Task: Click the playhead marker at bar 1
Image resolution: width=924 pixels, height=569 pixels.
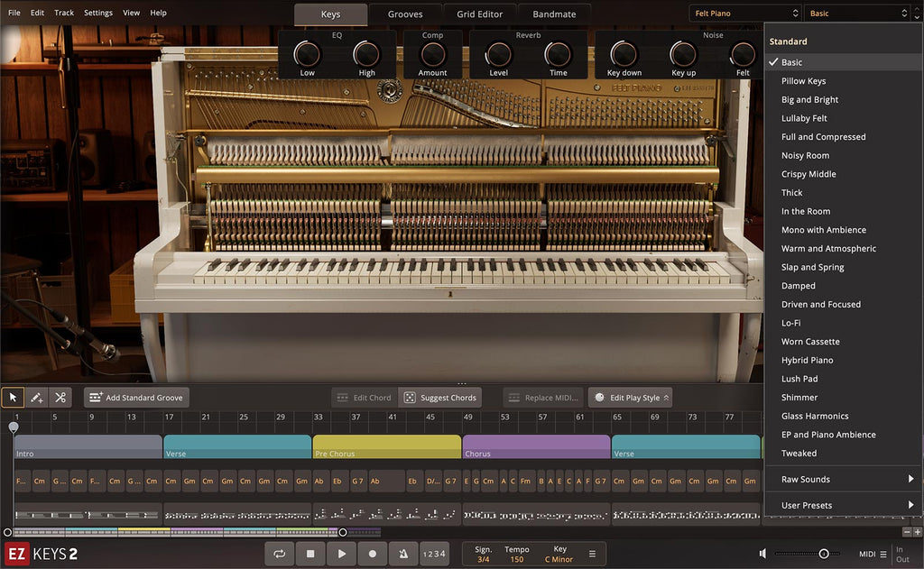Action: tap(14, 427)
